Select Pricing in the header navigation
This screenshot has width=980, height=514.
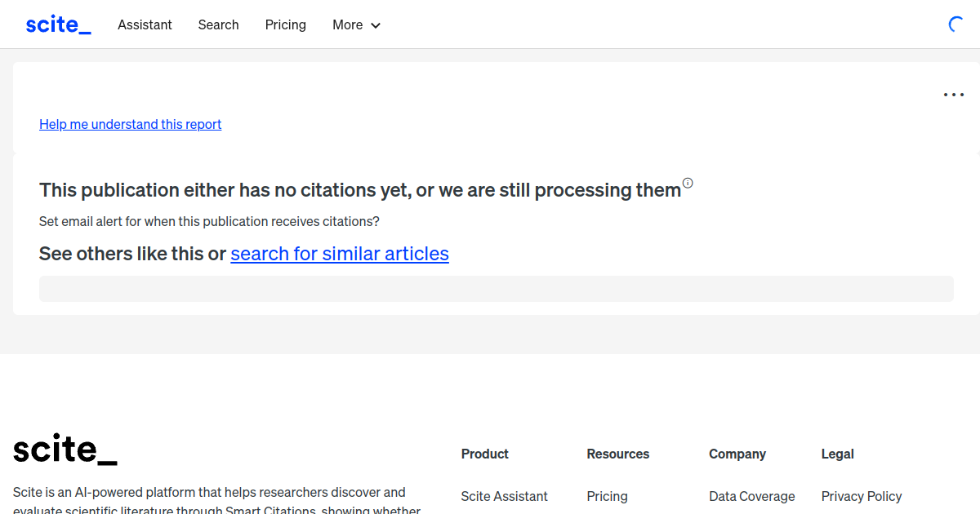tap(285, 24)
